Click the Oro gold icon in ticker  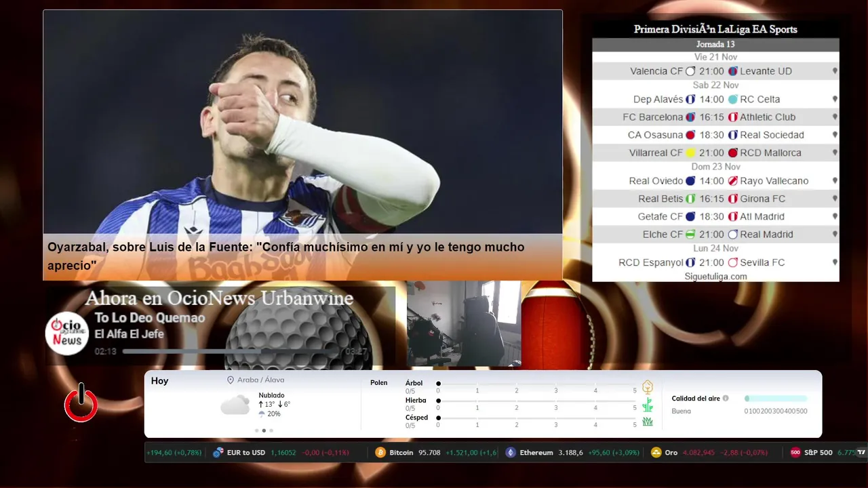tap(656, 453)
